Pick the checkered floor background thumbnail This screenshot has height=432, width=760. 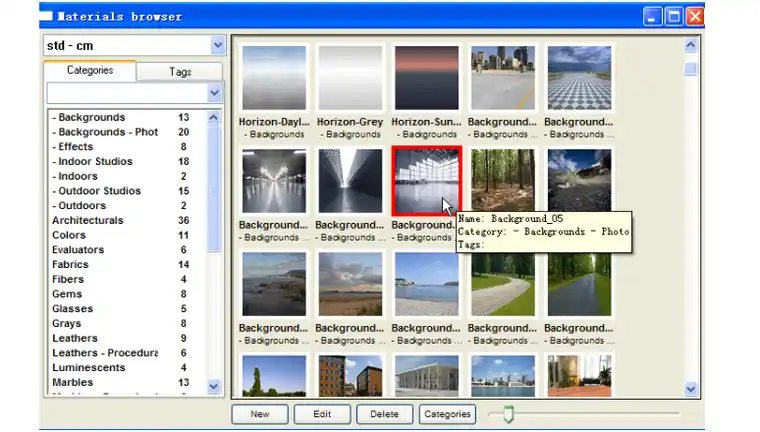[579, 78]
